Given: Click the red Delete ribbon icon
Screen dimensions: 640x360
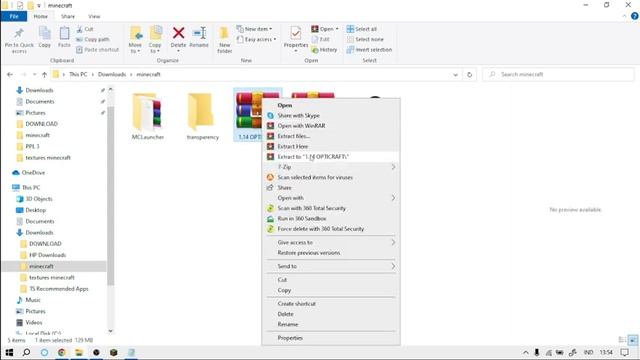Looking at the screenshot, I should click(178, 33).
